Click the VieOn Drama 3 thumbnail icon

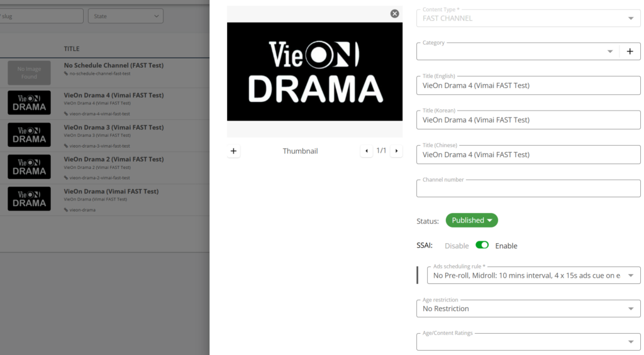[29, 134]
